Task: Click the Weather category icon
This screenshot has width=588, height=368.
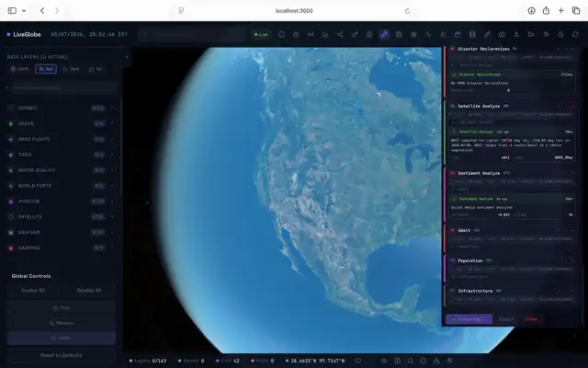Action: click(11, 233)
